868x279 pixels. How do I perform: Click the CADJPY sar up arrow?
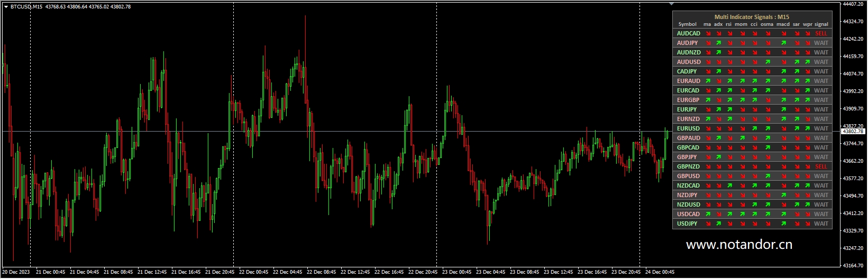(796, 71)
